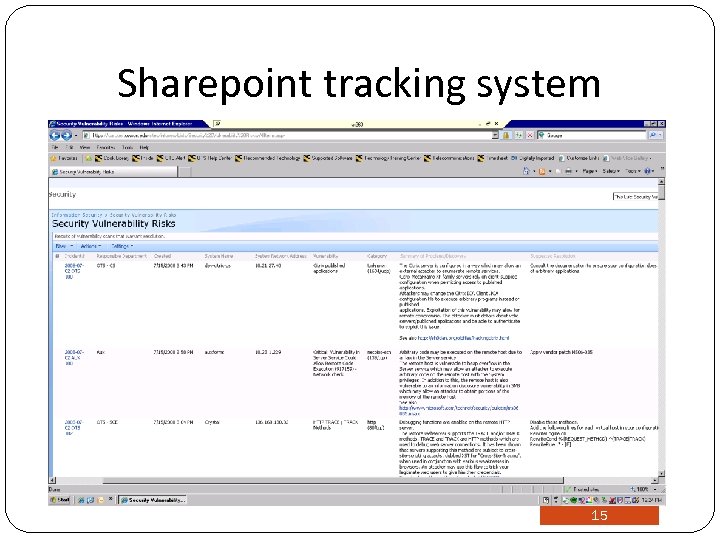Sort by the Vulnerability column header
The width and height of the screenshot is (720, 540).
pos(325,256)
